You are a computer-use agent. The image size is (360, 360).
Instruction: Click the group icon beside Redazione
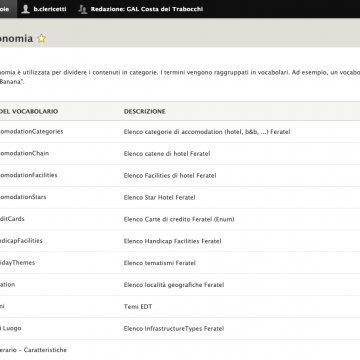(83, 9)
